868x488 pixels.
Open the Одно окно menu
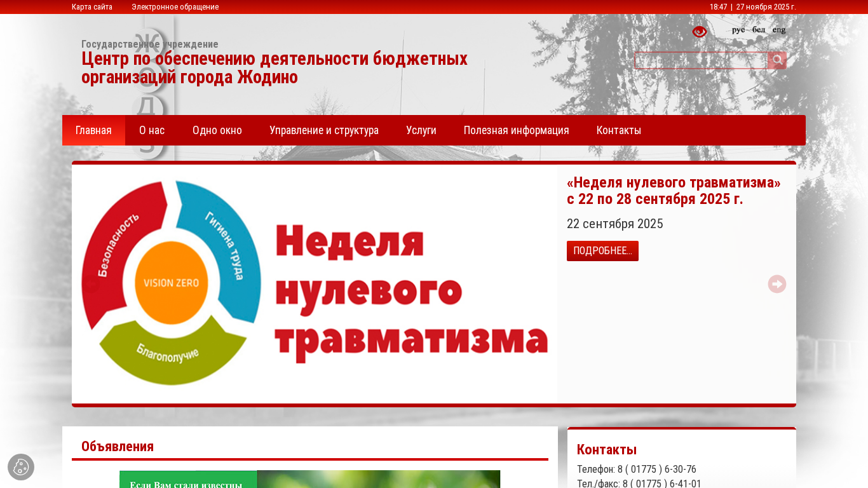217,130
